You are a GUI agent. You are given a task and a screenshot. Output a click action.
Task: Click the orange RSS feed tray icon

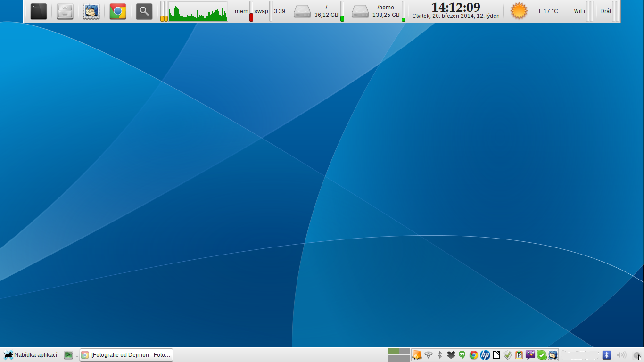[x=417, y=355]
